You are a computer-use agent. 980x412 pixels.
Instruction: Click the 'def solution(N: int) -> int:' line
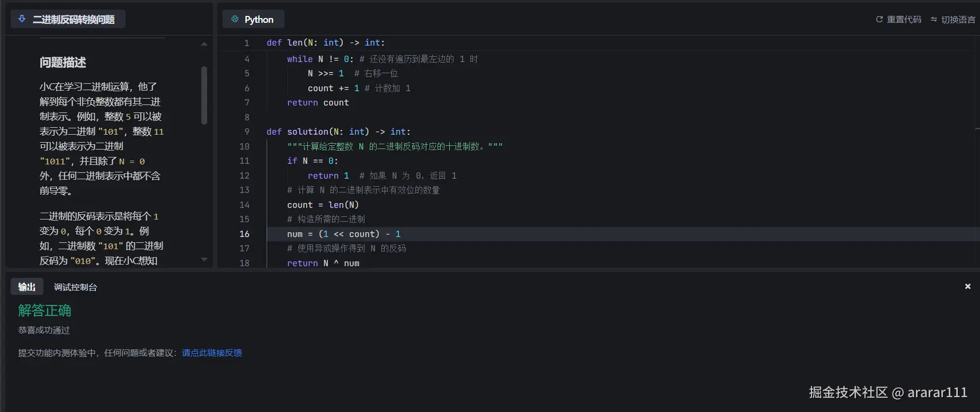(338, 132)
